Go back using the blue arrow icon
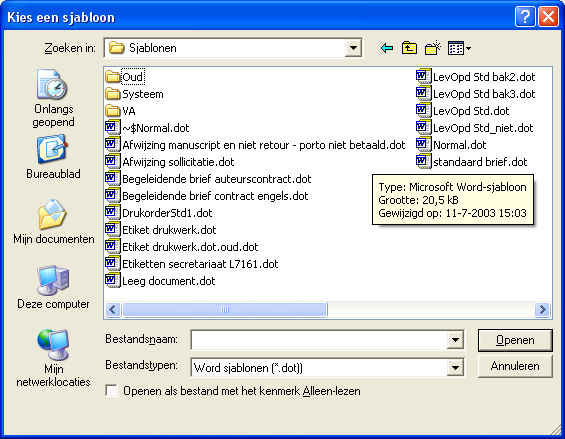Image resolution: width=565 pixels, height=439 pixels. coord(387,48)
